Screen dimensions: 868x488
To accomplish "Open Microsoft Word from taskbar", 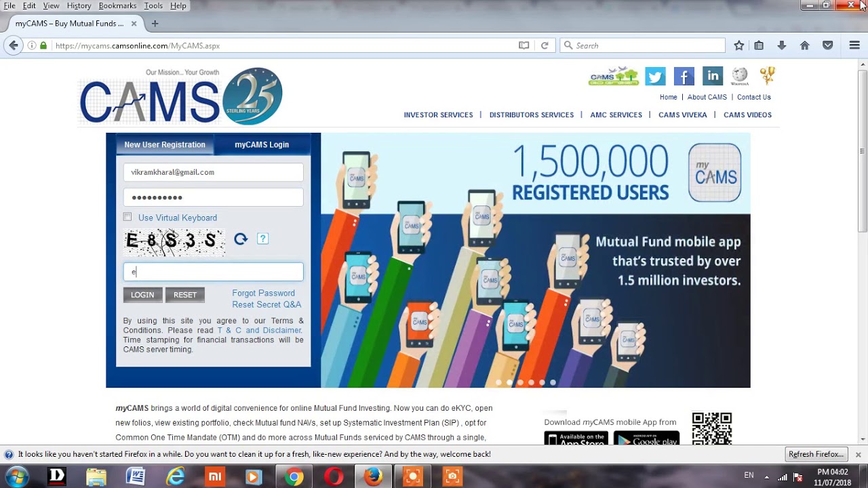I will click(x=135, y=476).
